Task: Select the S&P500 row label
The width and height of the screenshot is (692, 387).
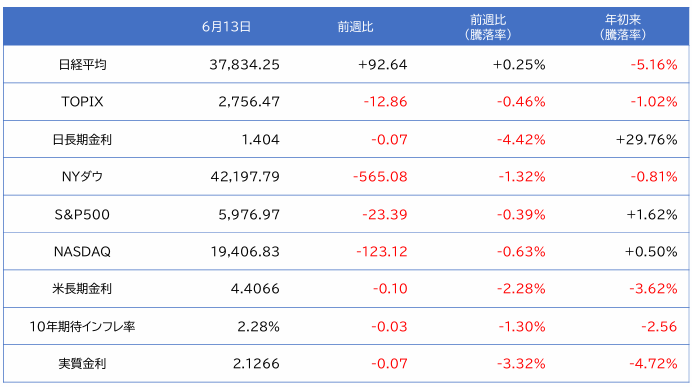Action: coord(82,214)
